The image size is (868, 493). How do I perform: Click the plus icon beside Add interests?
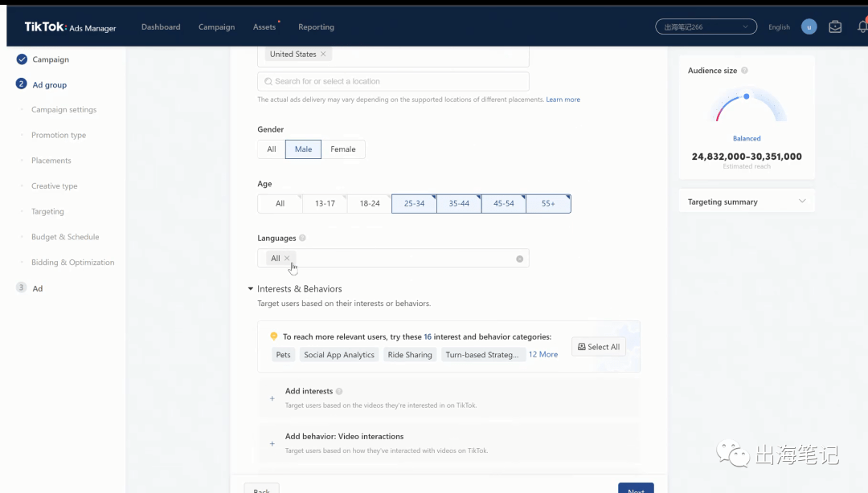(x=272, y=397)
